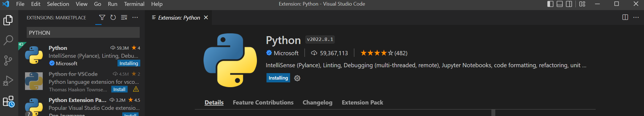
Task: Open the Selection menu
Action: point(58,4)
